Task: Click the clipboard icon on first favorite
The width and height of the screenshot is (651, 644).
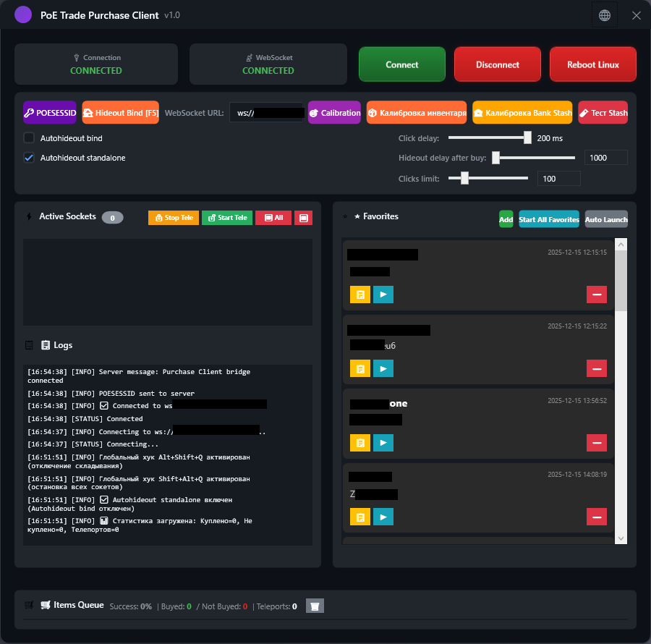Action: pyautogui.click(x=359, y=295)
